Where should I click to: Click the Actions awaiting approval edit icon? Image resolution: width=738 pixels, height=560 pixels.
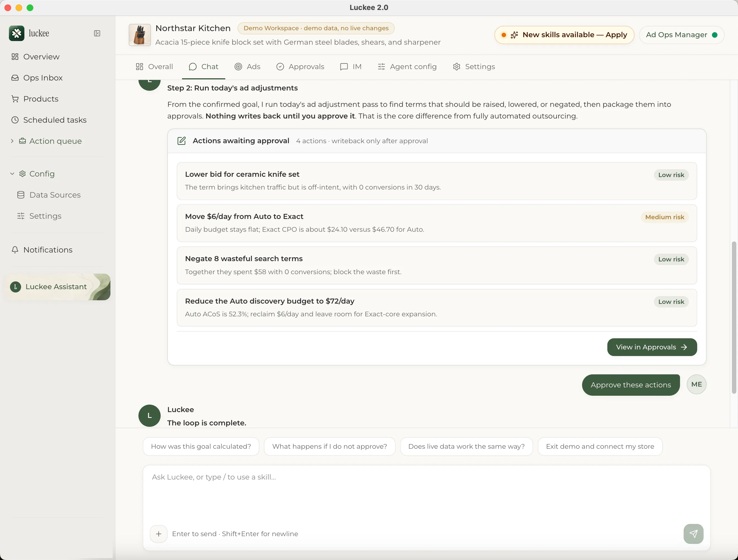coord(181,141)
